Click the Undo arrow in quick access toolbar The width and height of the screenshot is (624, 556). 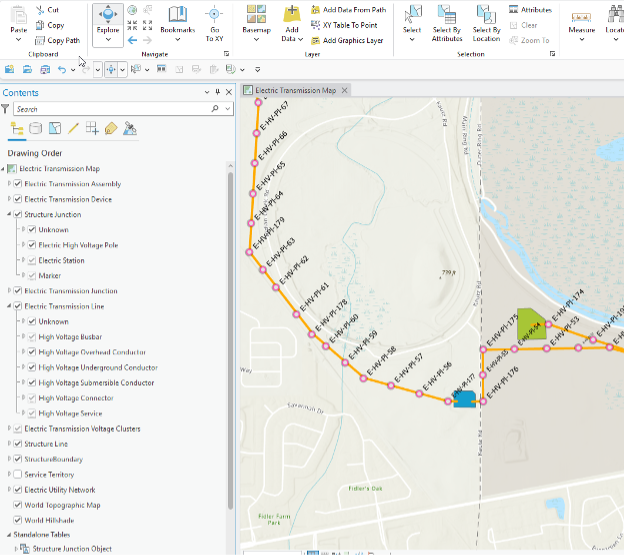[62, 70]
